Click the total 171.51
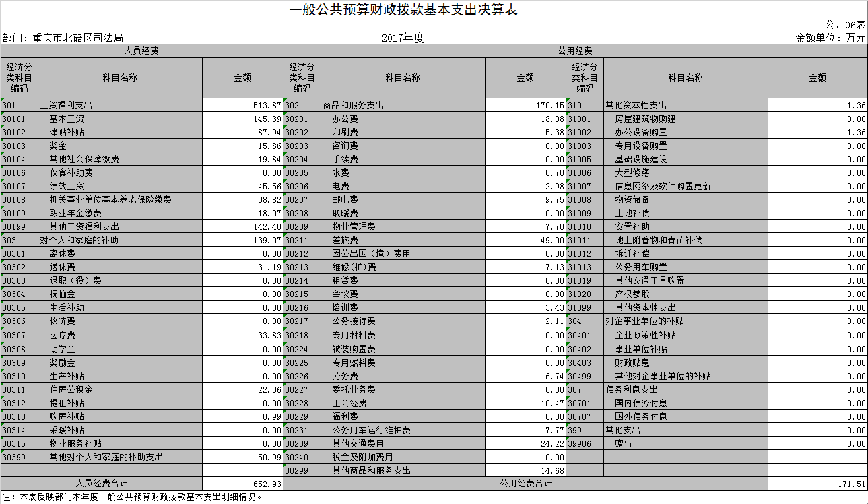 click(817, 484)
